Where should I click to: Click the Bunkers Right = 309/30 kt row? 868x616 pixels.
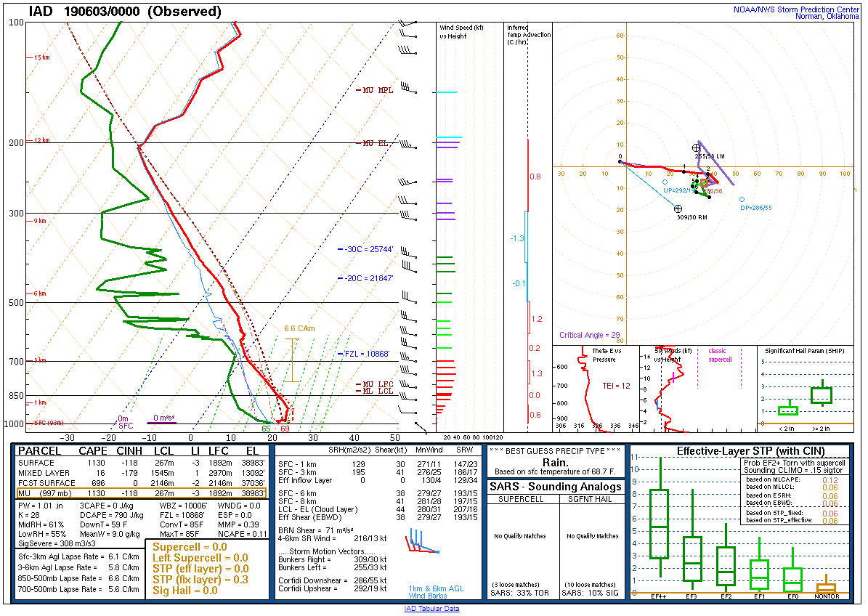coord(332,559)
